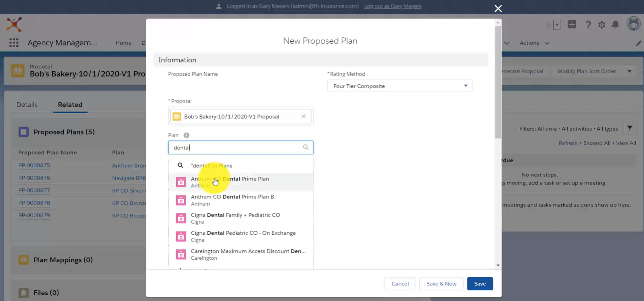Click Save & New button
The width and height of the screenshot is (644, 301).
441,284
